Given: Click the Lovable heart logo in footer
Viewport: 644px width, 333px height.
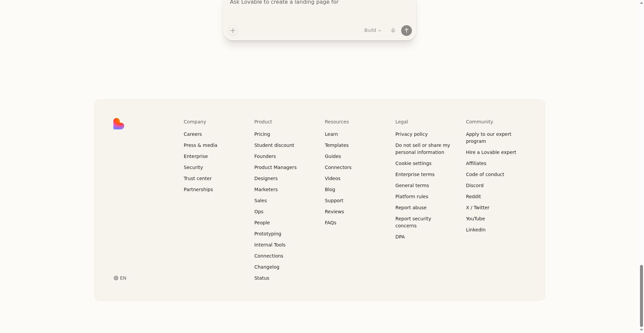Looking at the screenshot, I should pyautogui.click(x=119, y=124).
